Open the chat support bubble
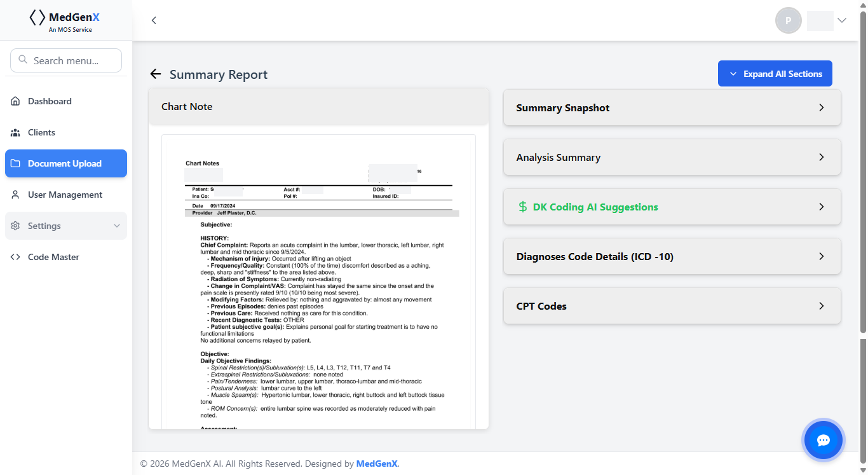The width and height of the screenshot is (868, 475). (823, 439)
